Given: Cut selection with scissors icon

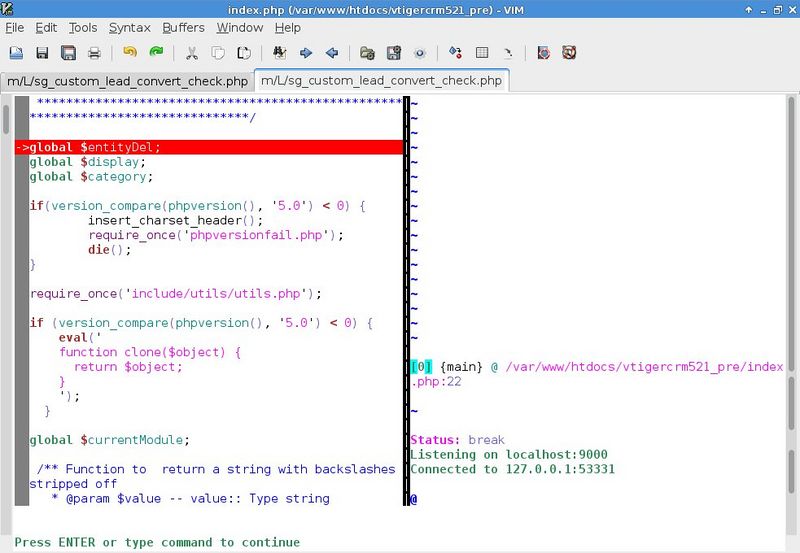Looking at the screenshot, I should [x=191, y=53].
